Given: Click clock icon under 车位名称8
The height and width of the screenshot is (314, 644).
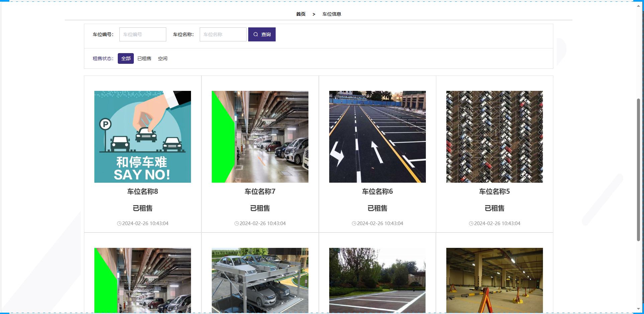Looking at the screenshot, I should 119,223.
